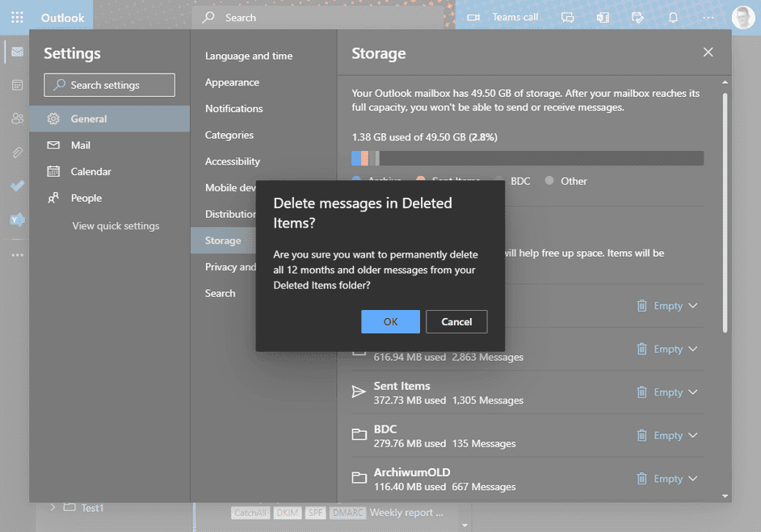This screenshot has width=761, height=532.
Task: Switch to the Privacy and data settings section
Action: (232, 266)
